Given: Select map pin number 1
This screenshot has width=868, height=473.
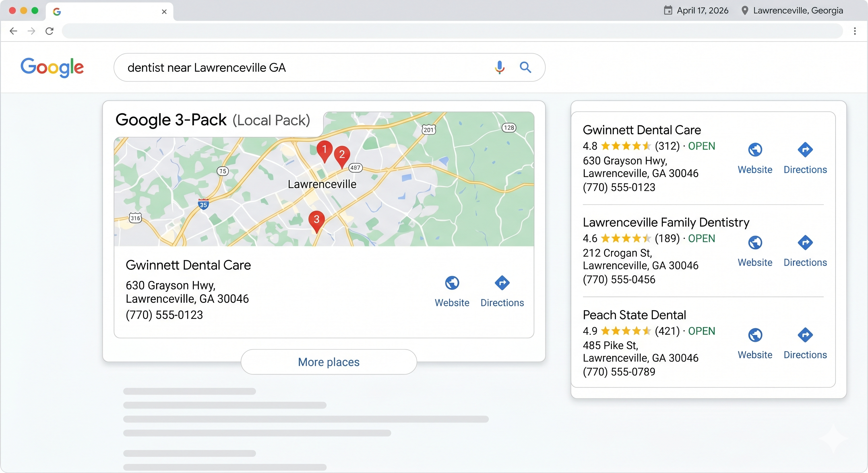Looking at the screenshot, I should click(x=325, y=152).
